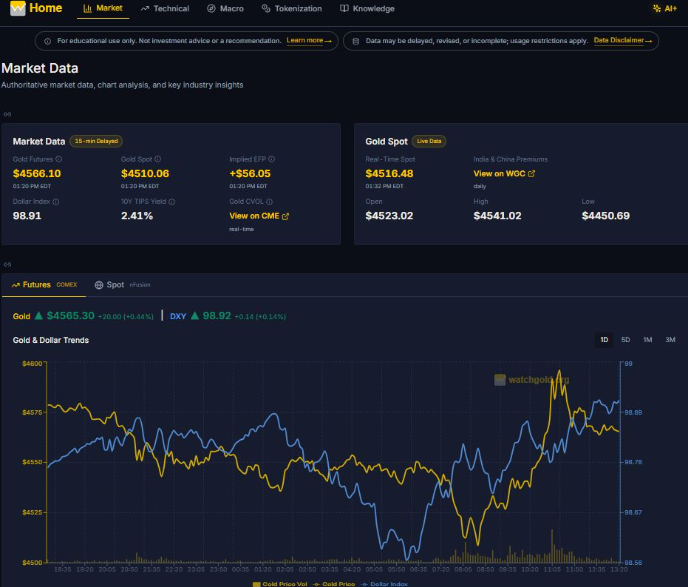Screen dimensions: 688x587
Task: Switch to the Spot nFusion tab
Action: pyautogui.click(x=122, y=285)
